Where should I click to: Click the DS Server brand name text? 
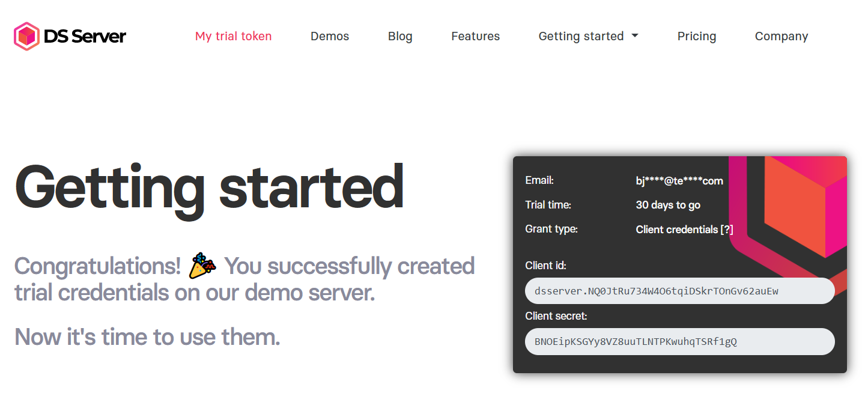(85, 37)
